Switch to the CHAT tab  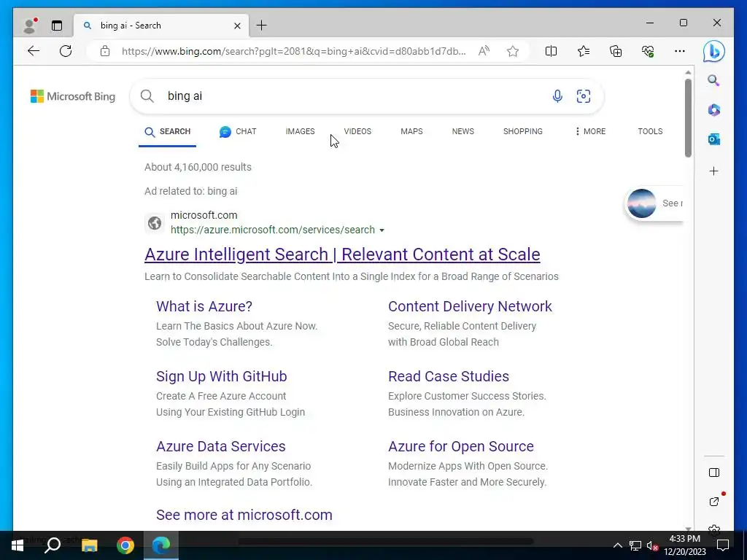(x=238, y=131)
